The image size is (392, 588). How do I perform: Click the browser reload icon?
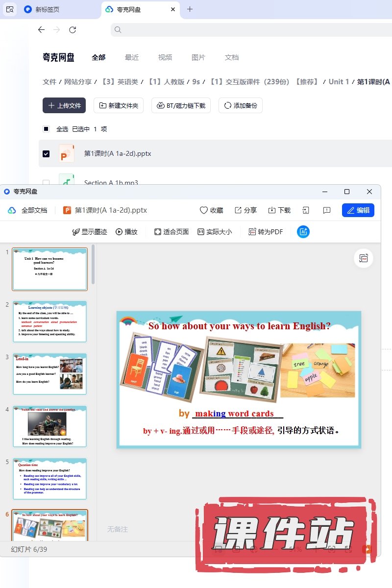pos(73,30)
